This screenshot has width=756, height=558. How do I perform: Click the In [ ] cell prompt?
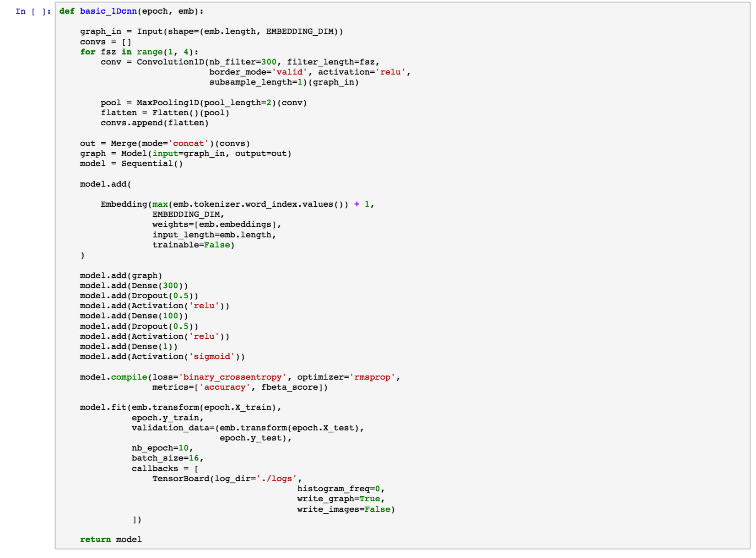[x=33, y=11]
